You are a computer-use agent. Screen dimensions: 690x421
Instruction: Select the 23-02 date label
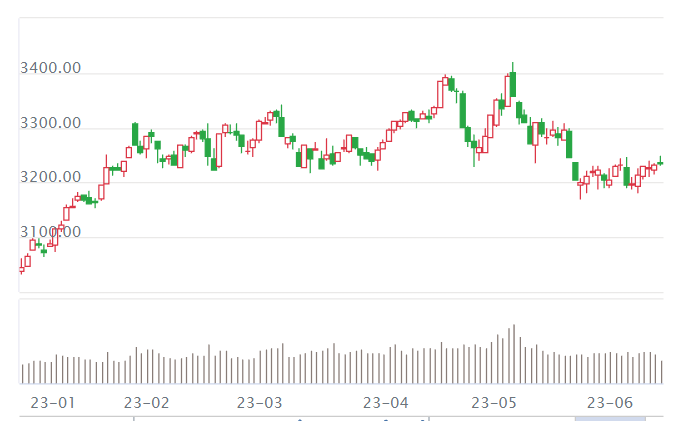pos(146,403)
